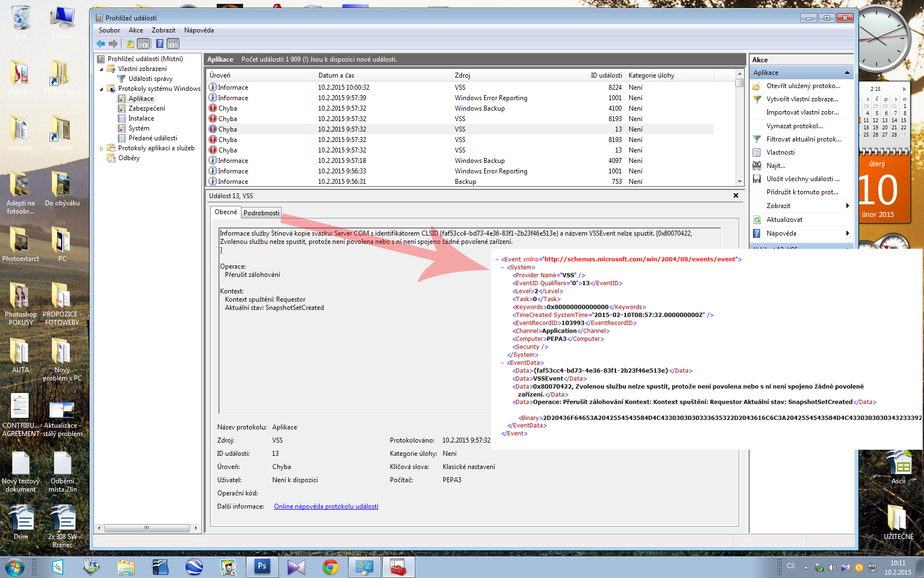
Task: Open the Zobrazit submenu arrow
Action: pos(848,206)
